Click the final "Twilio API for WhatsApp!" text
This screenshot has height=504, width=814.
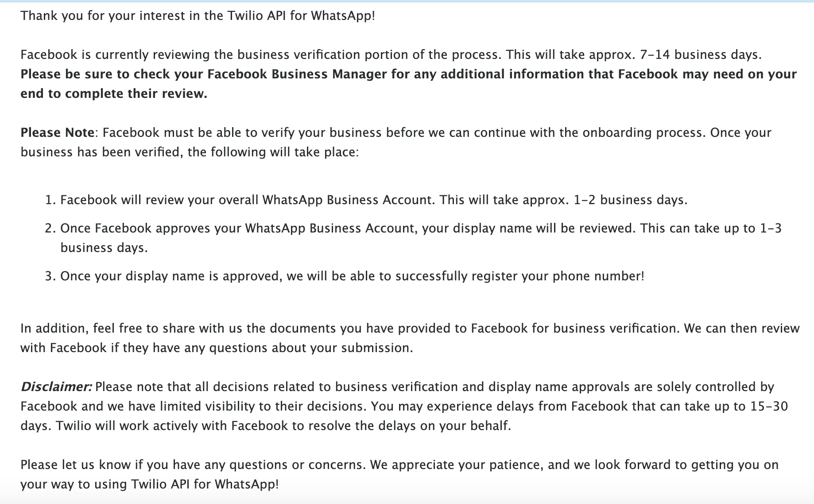[205, 484]
